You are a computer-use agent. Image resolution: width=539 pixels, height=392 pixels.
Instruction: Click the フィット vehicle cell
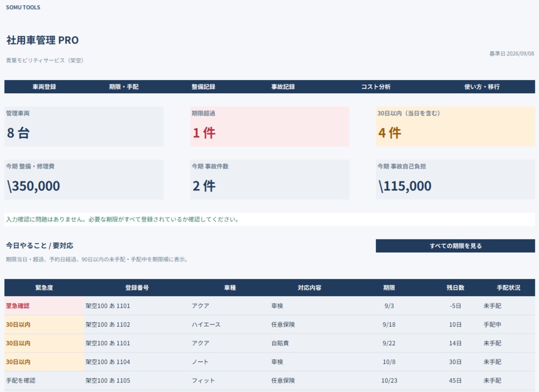coord(230,380)
